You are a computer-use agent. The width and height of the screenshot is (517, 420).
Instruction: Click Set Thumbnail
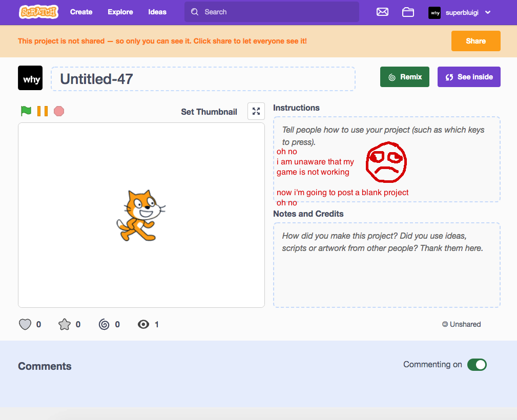pyautogui.click(x=209, y=112)
